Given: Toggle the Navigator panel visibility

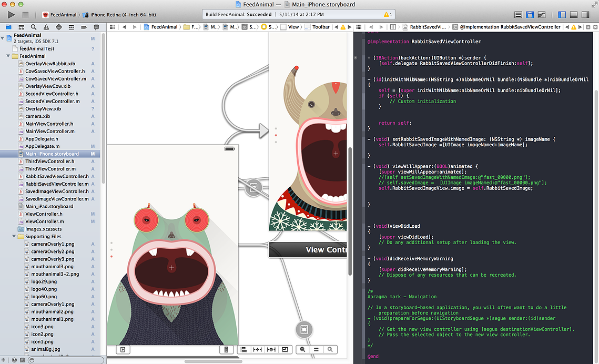Looking at the screenshot, I should pos(562,15).
